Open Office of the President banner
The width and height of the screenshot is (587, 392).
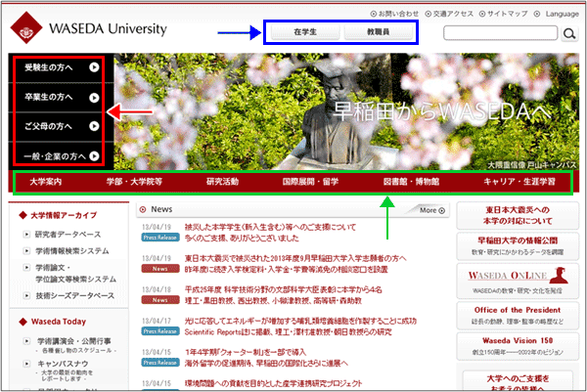coord(518,316)
